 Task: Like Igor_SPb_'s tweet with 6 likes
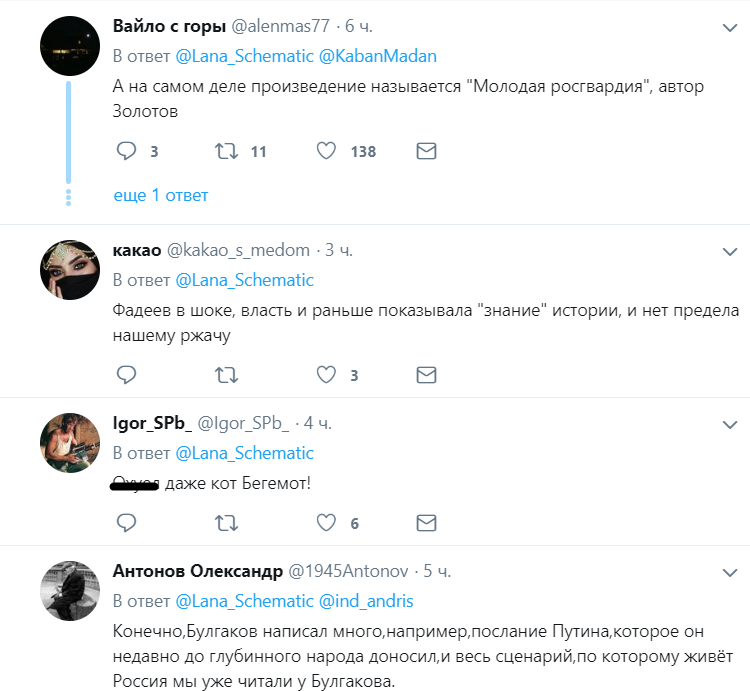325,523
